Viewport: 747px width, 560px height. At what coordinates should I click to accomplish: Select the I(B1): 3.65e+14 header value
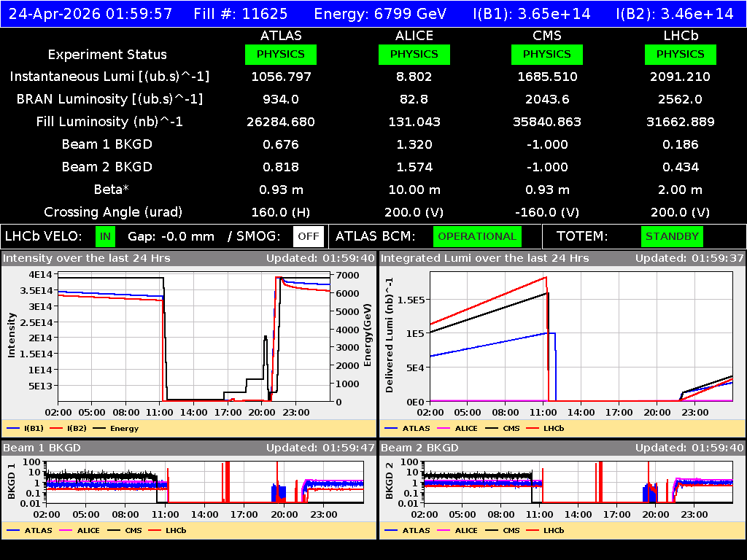coord(532,14)
